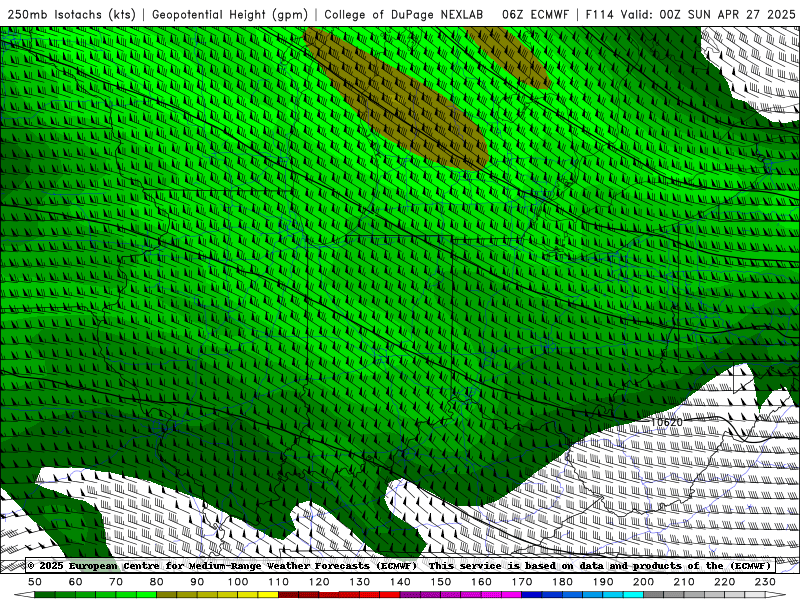Click the "Valid: 00Z SUN APR 27 2025" text

tap(708, 14)
